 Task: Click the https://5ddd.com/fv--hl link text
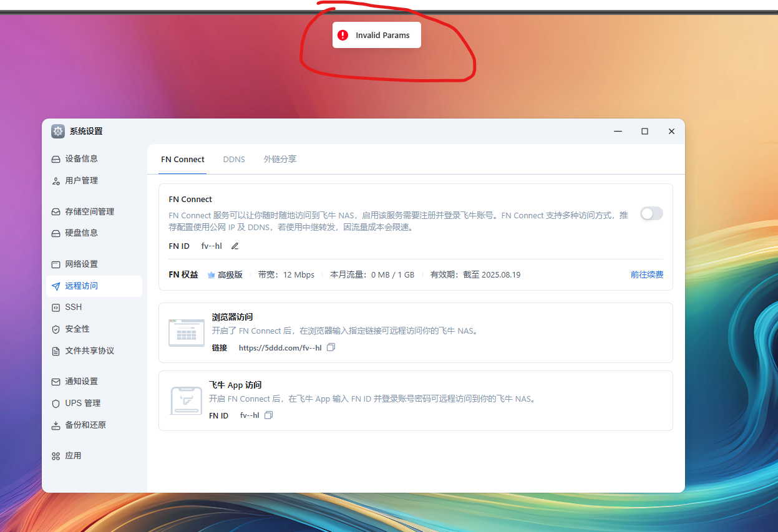pyautogui.click(x=280, y=348)
